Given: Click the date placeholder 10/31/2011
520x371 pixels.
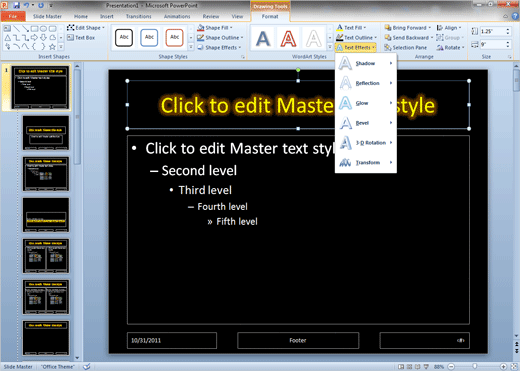Looking at the screenshot, I should [x=172, y=340].
